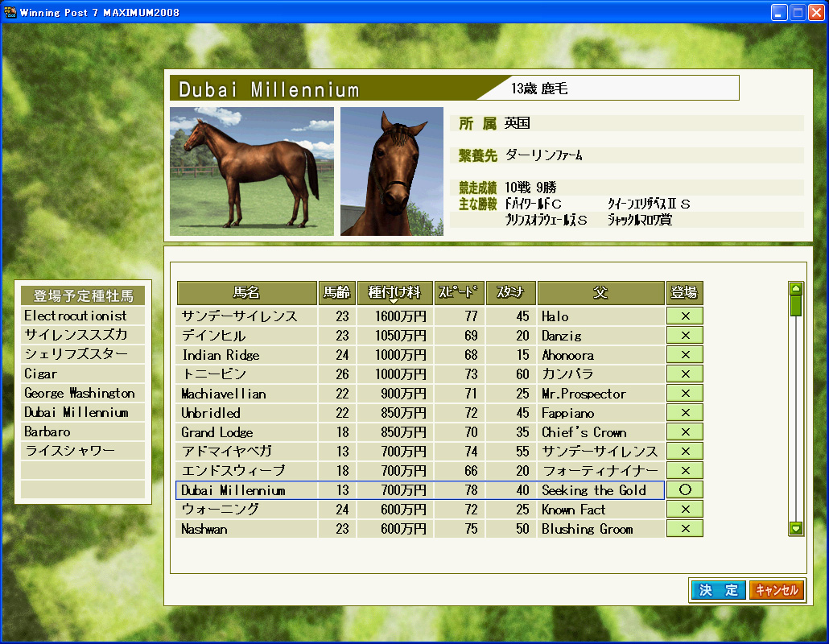Toggle appearance for Nashwan row
The image size is (829, 644).
click(x=685, y=528)
